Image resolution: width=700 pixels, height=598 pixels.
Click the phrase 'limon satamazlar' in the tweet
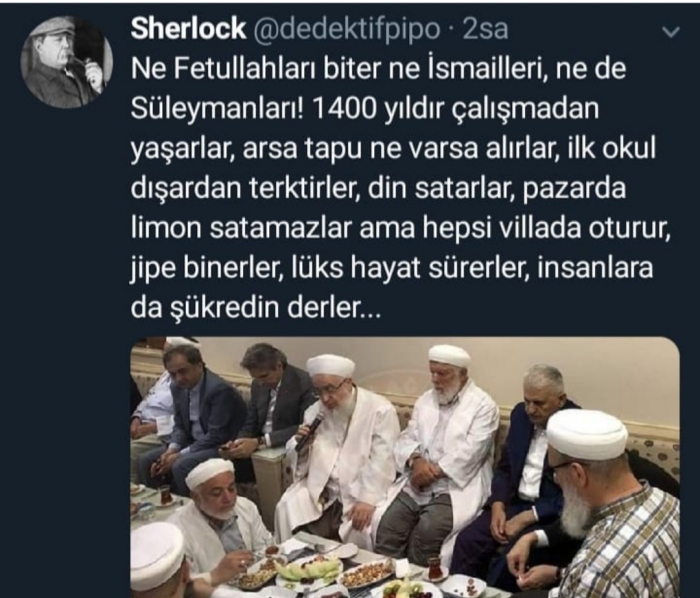tap(242, 228)
